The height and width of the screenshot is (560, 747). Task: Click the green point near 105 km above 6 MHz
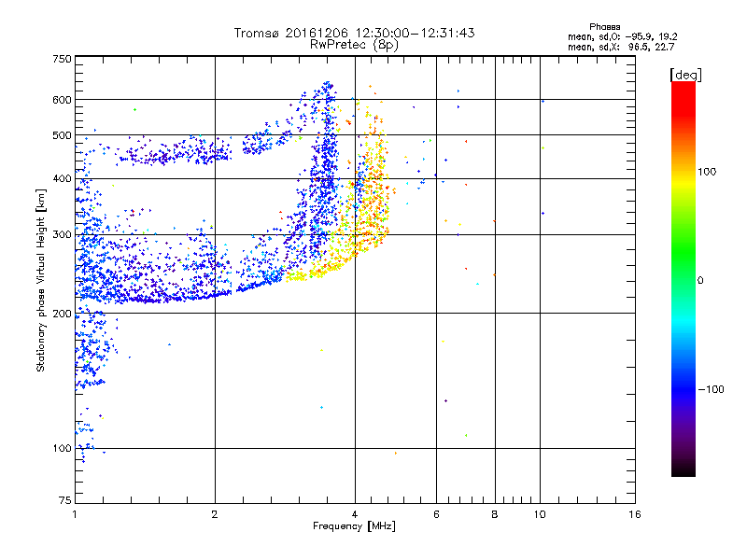pyautogui.click(x=466, y=435)
